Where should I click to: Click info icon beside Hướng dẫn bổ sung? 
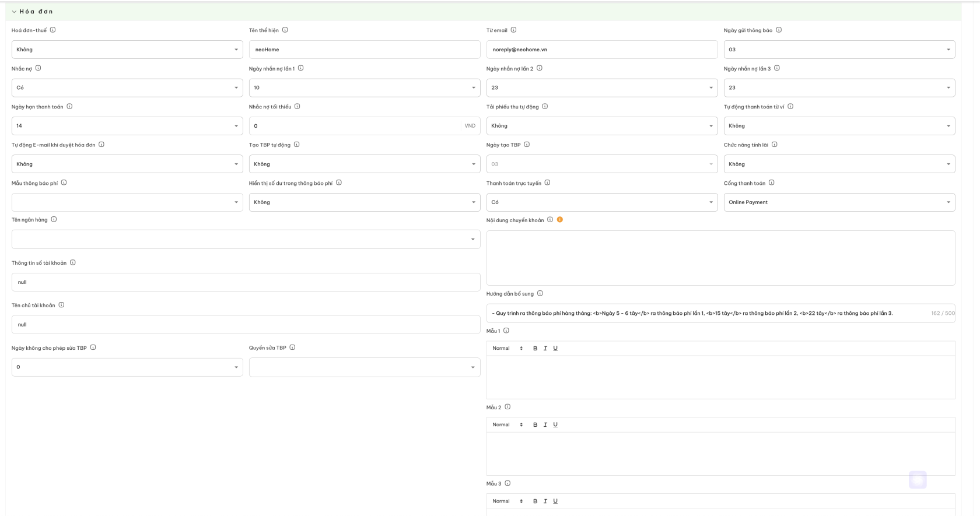point(540,293)
